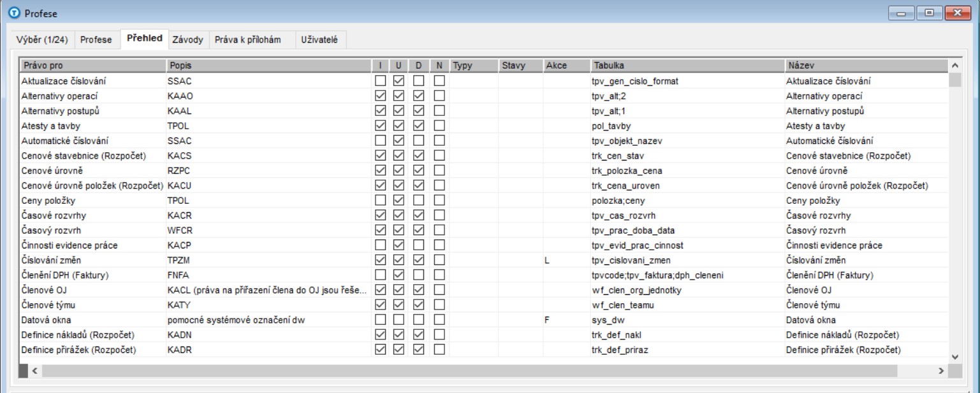The height and width of the screenshot is (393, 980).
Task: Click the Tabulka column header
Action: click(x=687, y=66)
